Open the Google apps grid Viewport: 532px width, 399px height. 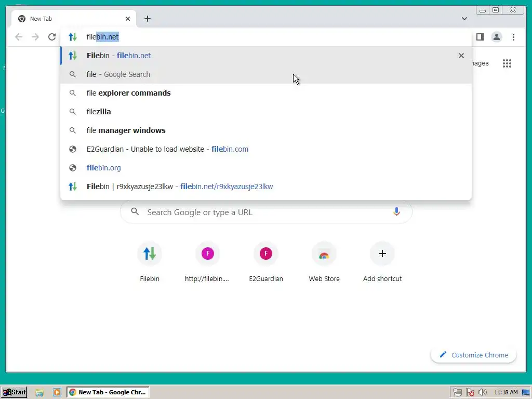(x=507, y=63)
